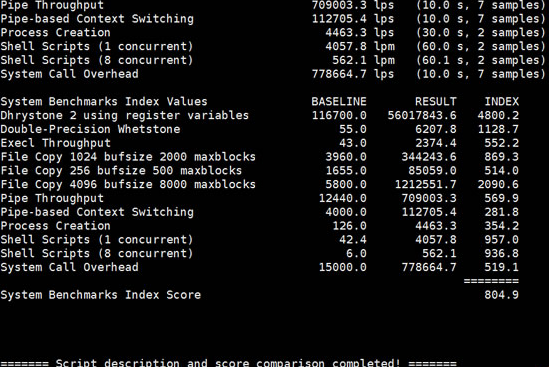Select System Call Overhead baseline 15000.0
Image resolution: width=549 pixels, height=367 pixels.
click(342, 268)
